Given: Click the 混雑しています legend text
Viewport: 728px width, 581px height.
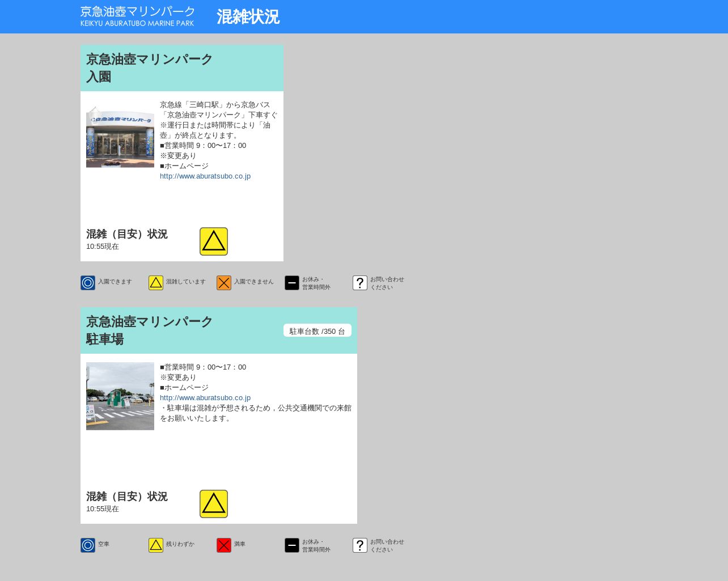Looking at the screenshot, I should [x=186, y=282].
